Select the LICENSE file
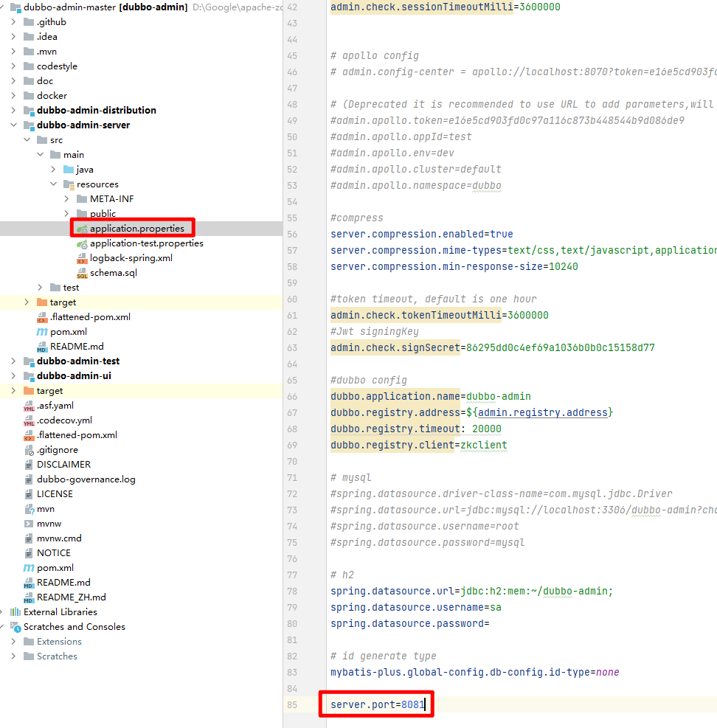Screen dimensions: 717x728 click(55, 494)
